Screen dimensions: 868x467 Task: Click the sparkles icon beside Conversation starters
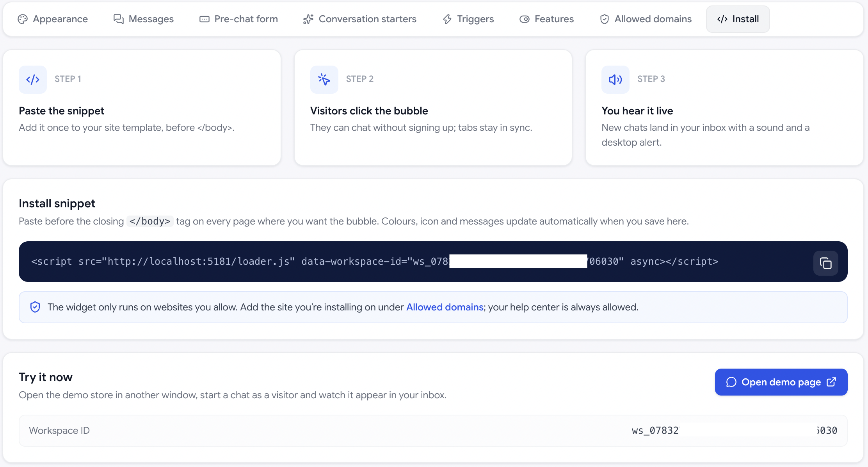coord(308,19)
